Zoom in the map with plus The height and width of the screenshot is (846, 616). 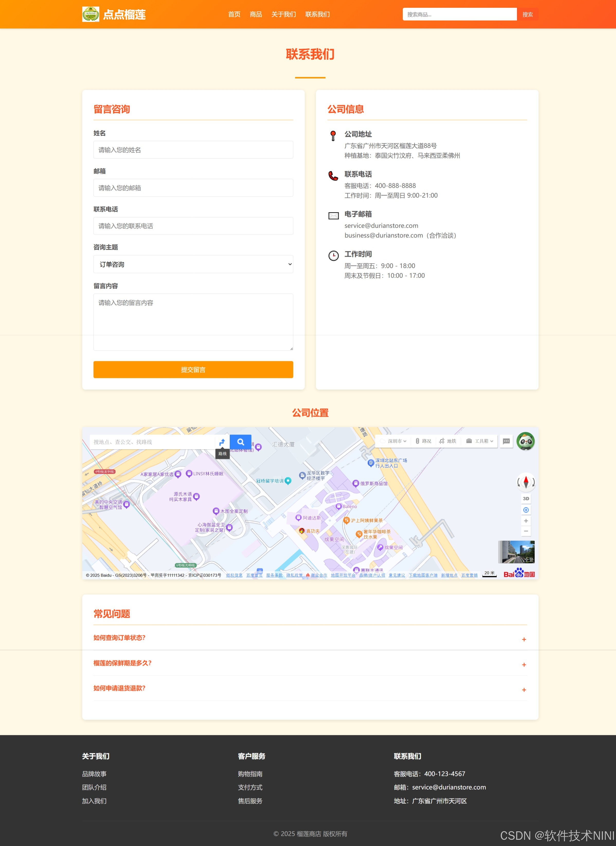[526, 521]
